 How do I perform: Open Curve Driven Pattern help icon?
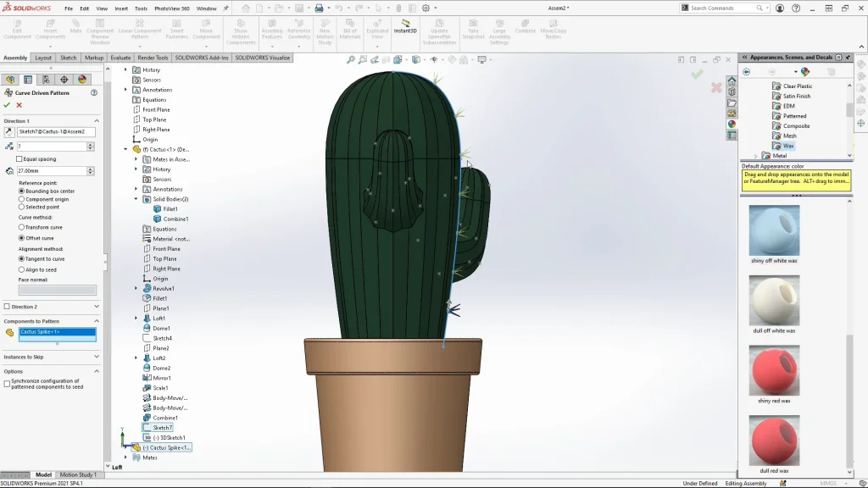click(x=94, y=92)
